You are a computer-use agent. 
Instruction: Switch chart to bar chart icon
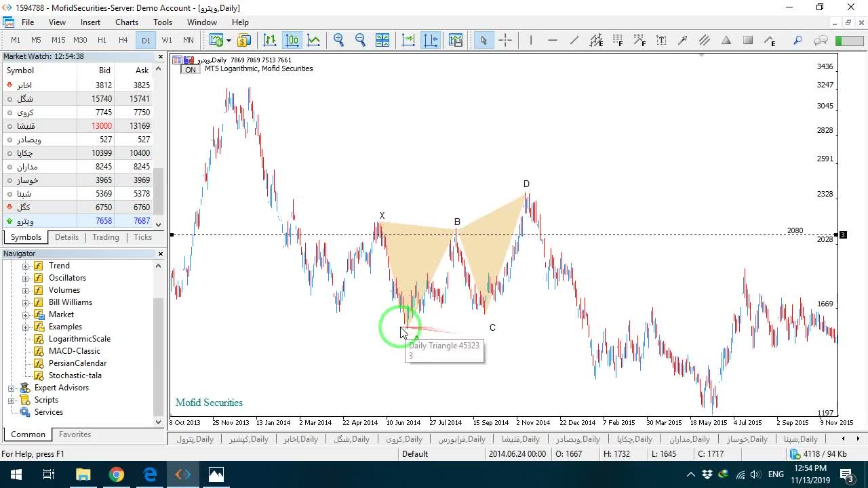pos(270,40)
